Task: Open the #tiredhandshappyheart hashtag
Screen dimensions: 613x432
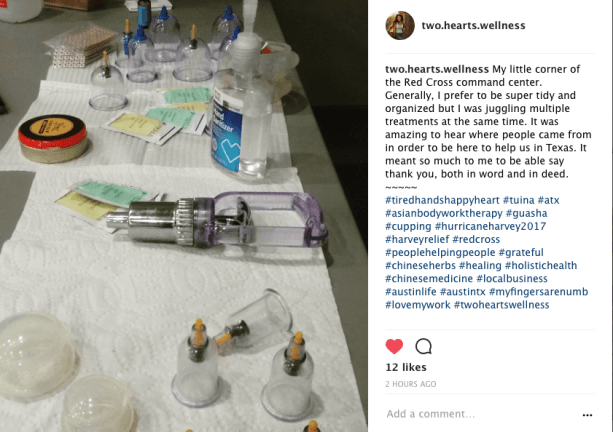Action: 442,200
